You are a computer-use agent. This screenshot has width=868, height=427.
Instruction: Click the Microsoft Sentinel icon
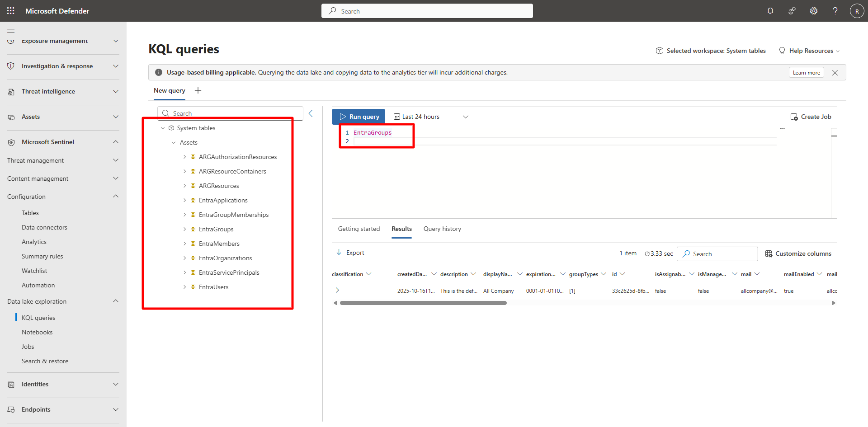11,142
